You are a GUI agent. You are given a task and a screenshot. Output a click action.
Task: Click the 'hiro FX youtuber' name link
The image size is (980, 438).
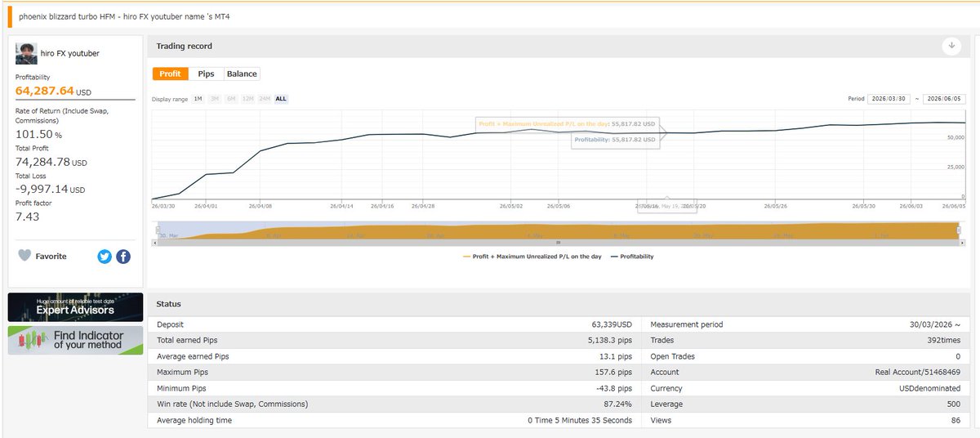pyautogui.click(x=70, y=53)
